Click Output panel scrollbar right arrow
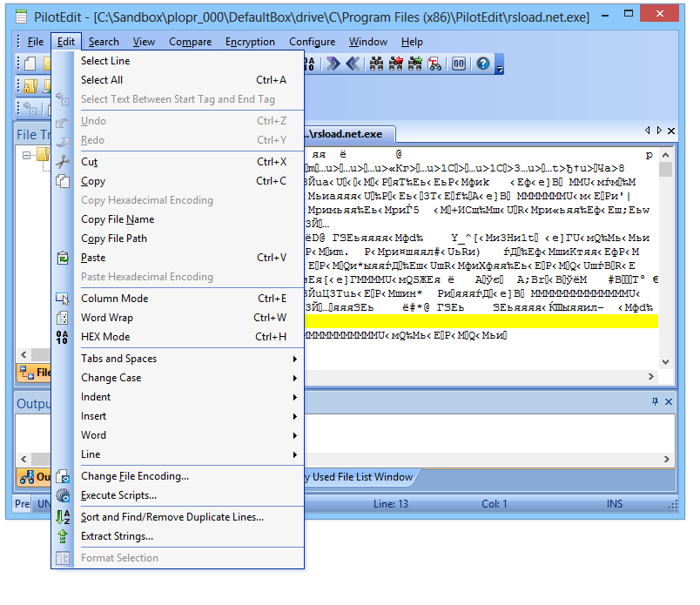This screenshot has height=605, width=700. tap(667, 459)
